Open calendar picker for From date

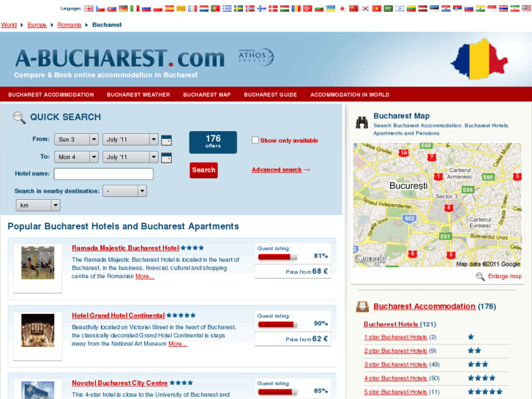(x=166, y=140)
